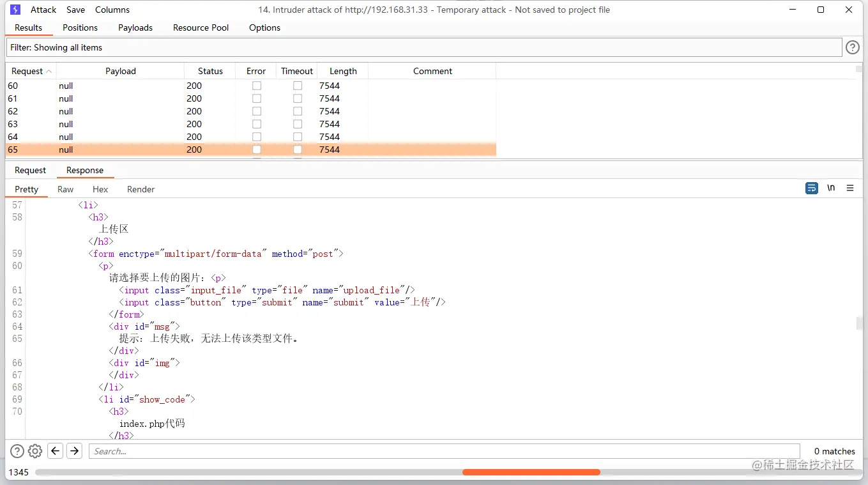Switch to the Payloads tab
The width and height of the screenshot is (868, 485).
135,27
